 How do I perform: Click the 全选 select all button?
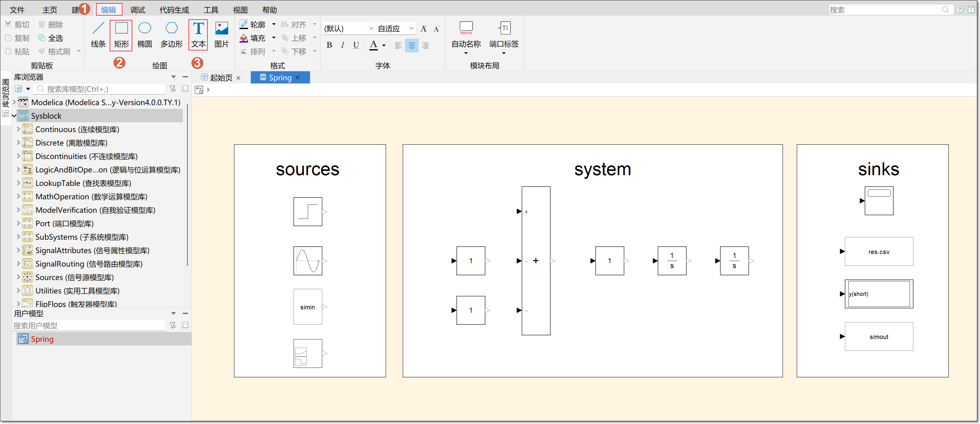pyautogui.click(x=51, y=38)
